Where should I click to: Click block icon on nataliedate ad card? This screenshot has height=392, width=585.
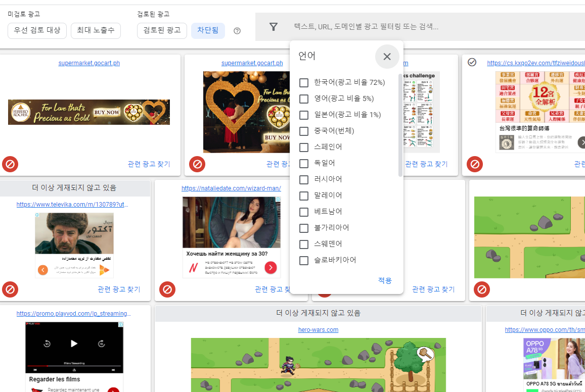[167, 289]
